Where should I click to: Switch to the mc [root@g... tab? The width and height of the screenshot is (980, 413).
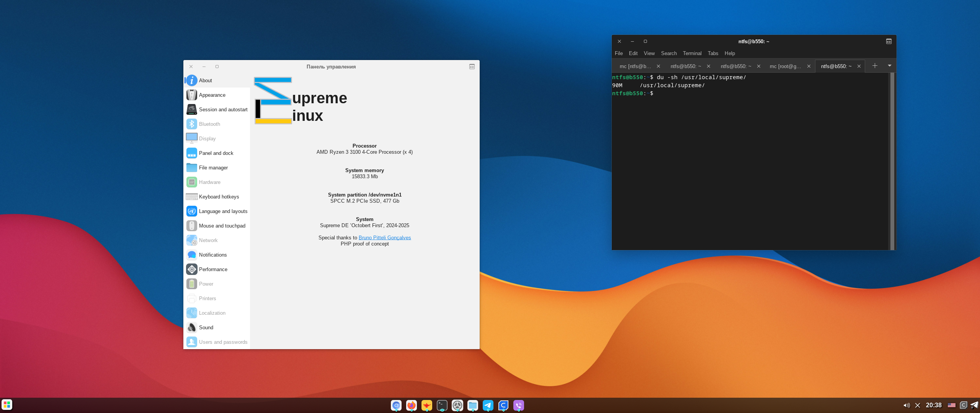tap(785, 66)
